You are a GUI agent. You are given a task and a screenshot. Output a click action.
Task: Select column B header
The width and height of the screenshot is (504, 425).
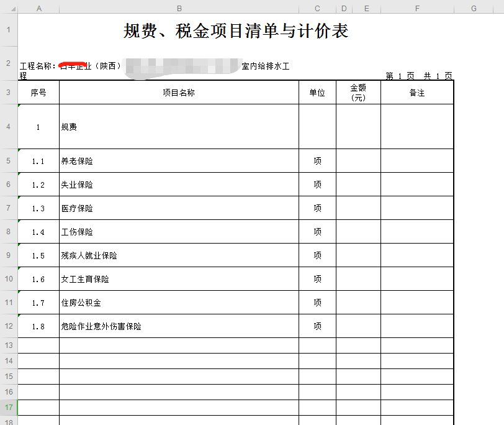[x=179, y=9]
